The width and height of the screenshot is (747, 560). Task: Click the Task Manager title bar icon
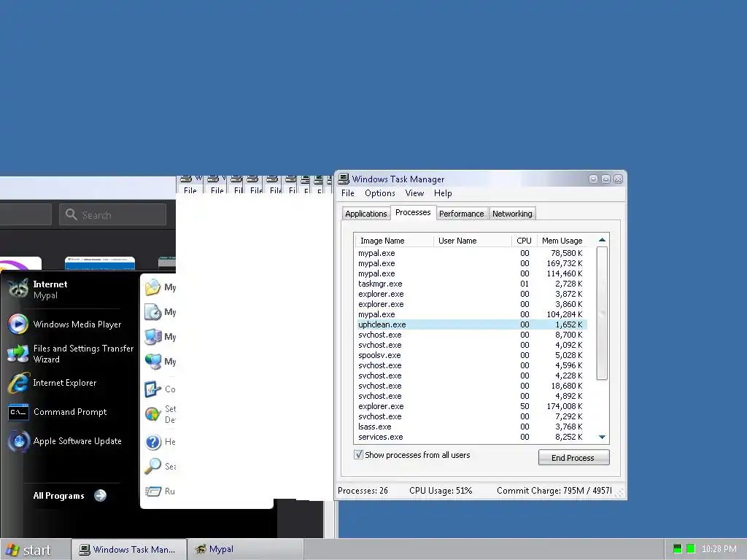click(x=344, y=179)
